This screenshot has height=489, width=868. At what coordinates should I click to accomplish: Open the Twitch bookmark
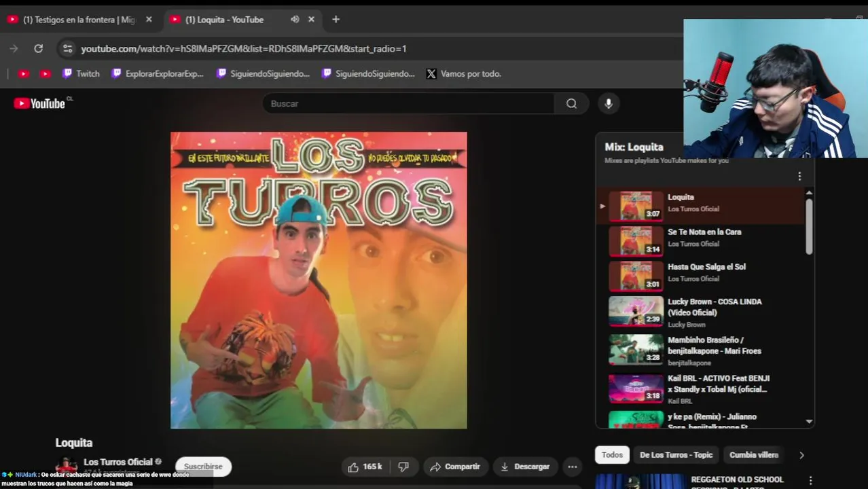coord(81,73)
